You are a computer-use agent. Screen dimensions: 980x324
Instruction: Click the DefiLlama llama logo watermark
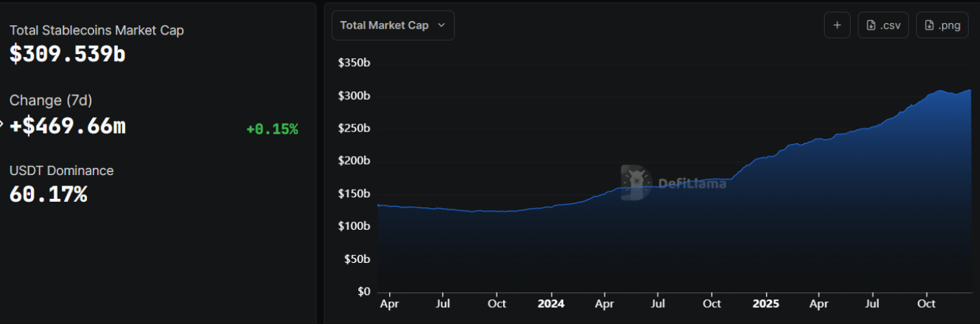coord(635,183)
